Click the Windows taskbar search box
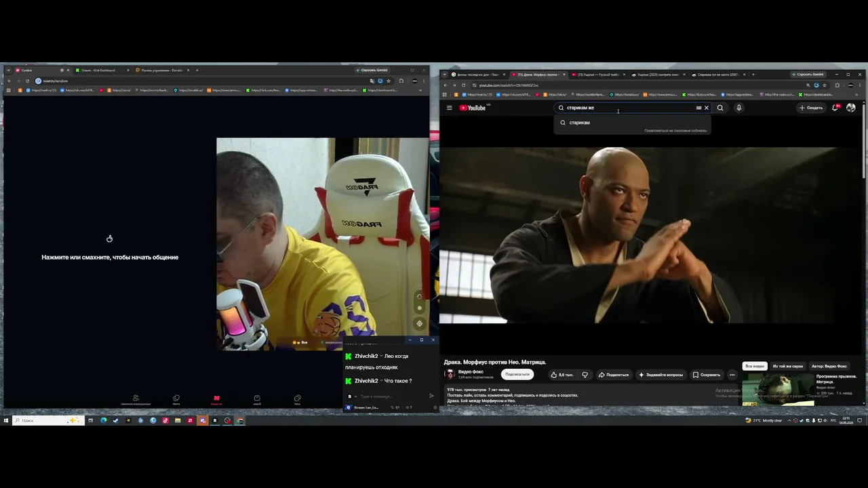Screen dimensions: 868x488 47,420
